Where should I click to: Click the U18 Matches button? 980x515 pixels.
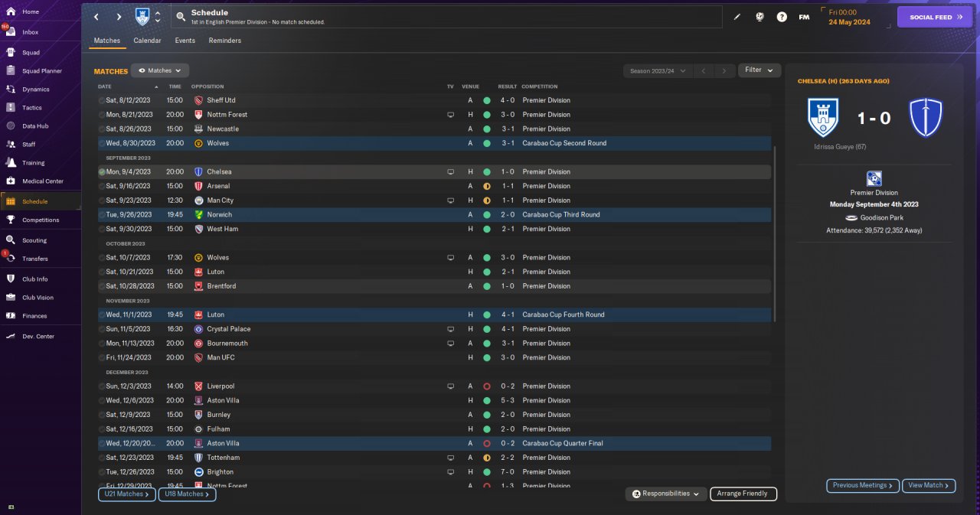188,494
